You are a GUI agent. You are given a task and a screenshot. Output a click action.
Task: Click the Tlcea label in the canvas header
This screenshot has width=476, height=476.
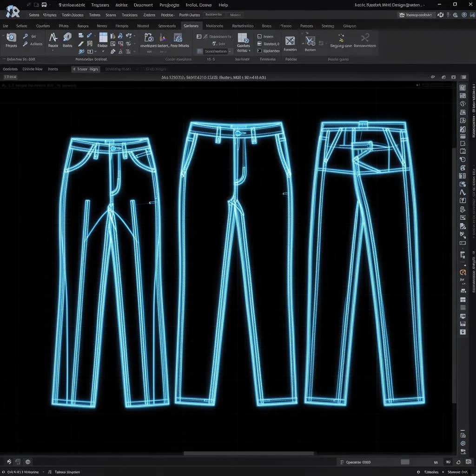(x=10, y=77)
